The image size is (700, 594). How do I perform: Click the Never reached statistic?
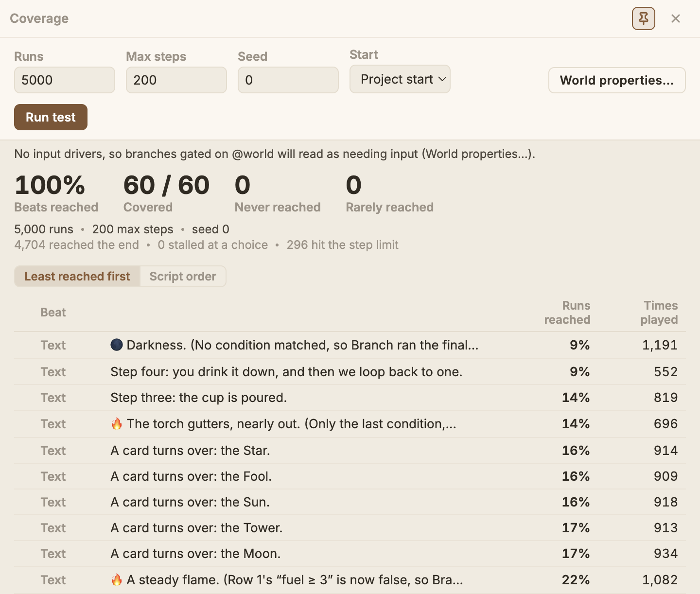tap(278, 193)
